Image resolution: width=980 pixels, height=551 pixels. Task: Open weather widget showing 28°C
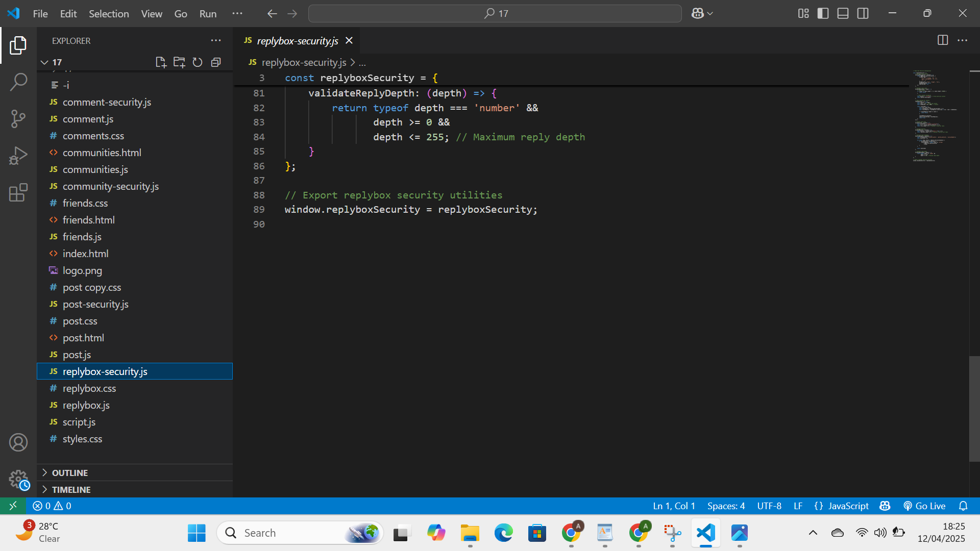[x=38, y=532]
